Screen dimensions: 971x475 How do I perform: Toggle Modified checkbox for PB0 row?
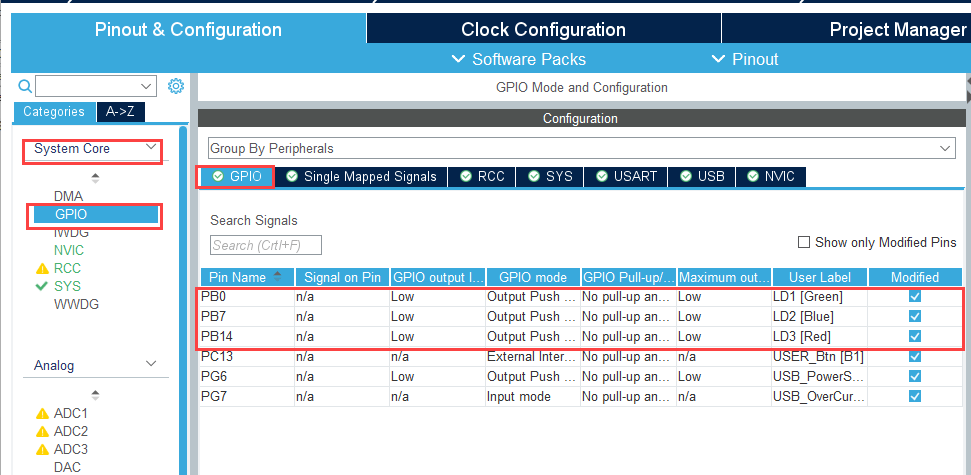click(x=914, y=296)
